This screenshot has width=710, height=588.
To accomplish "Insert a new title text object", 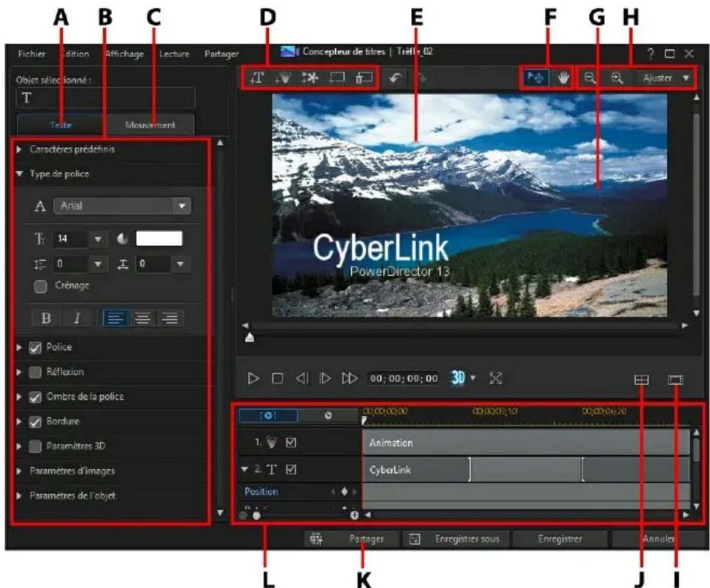I will (258, 76).
